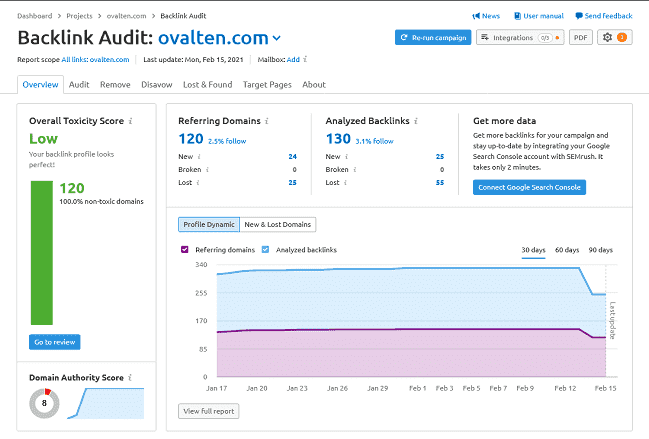Click info icon for Domain Authority Score
Screen dimensions: 649x439
(x=130, y=377)
